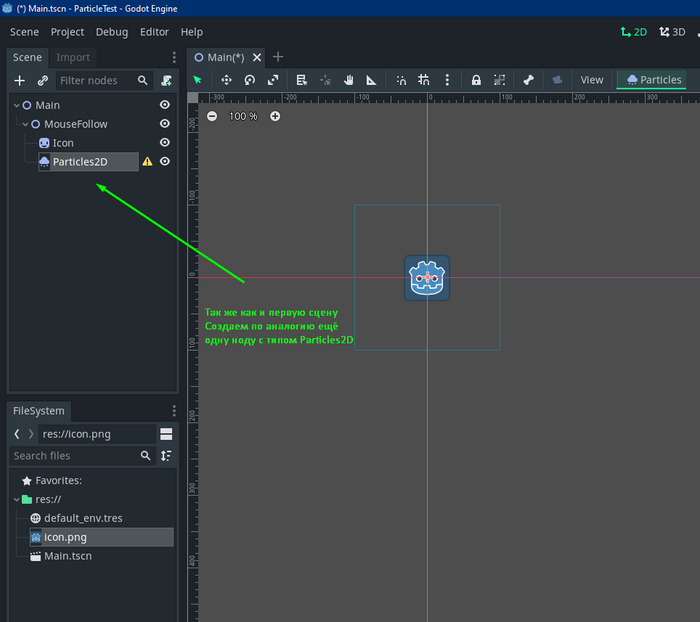This screenshot has width=700, height=622.
Task: Toggle visibility of the Icon node
Action: pyautogui.click(x=165, y=143)
